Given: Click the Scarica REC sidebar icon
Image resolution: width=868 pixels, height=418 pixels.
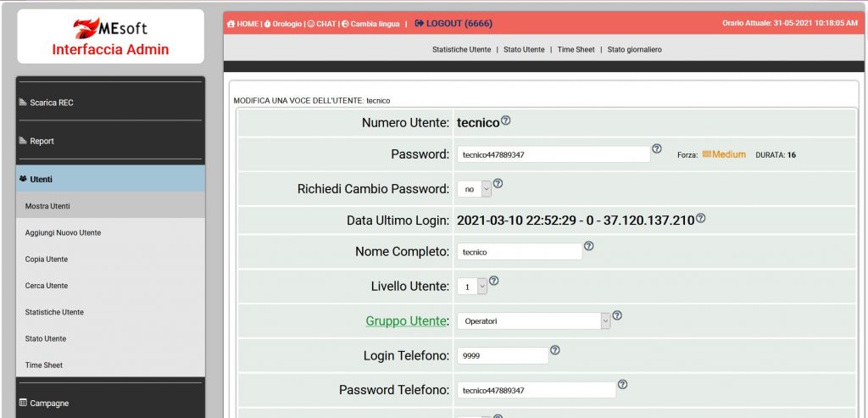Looking at the screenshot, I should [x=23, y=103].
